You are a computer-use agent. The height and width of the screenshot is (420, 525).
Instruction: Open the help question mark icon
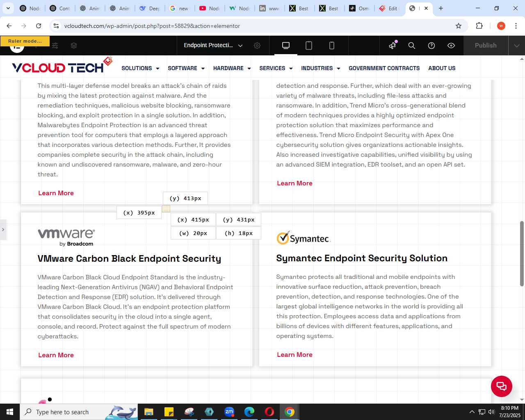point(431,46)
